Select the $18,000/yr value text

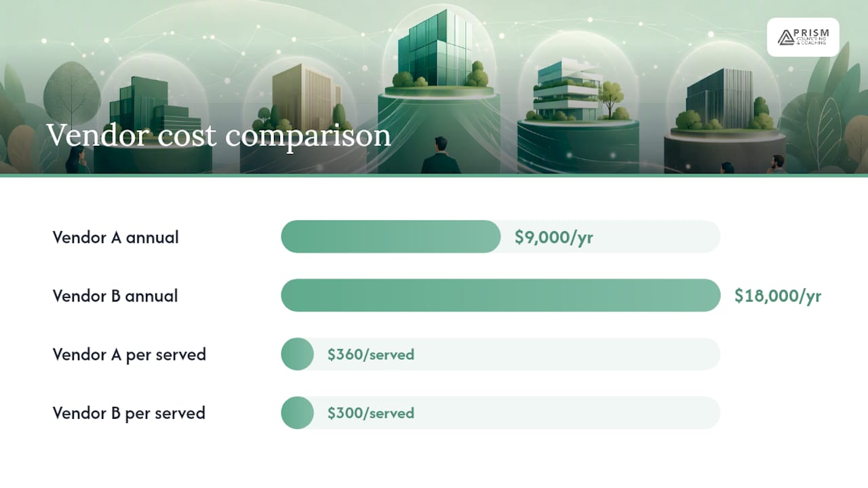click(778, 296)
